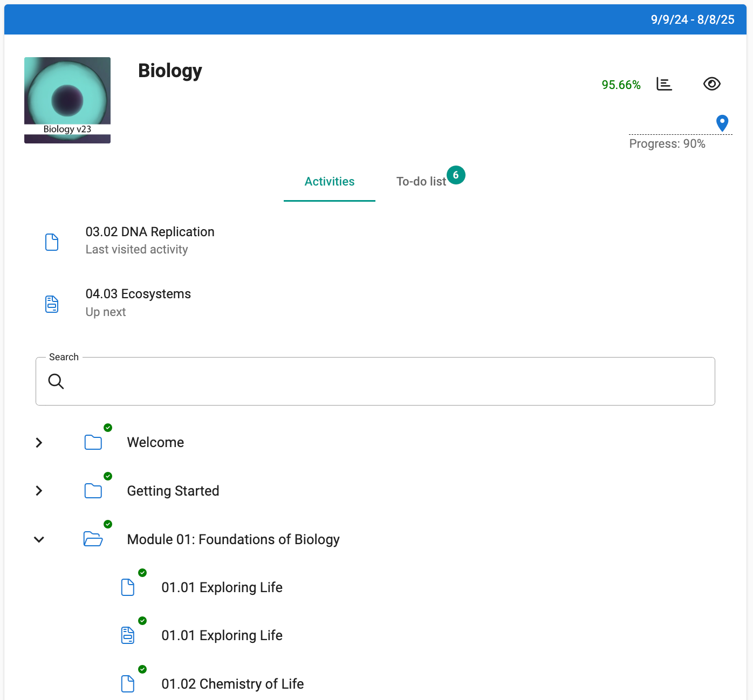The image size is (753, 700).
Task: Click the open folder icon for Module 01
Action: [x=93, y=539]
